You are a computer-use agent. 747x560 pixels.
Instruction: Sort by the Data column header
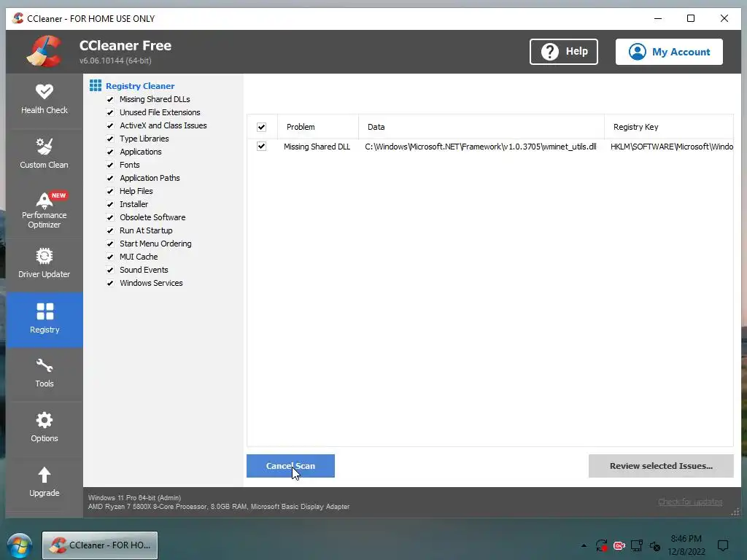click(481, 127)
